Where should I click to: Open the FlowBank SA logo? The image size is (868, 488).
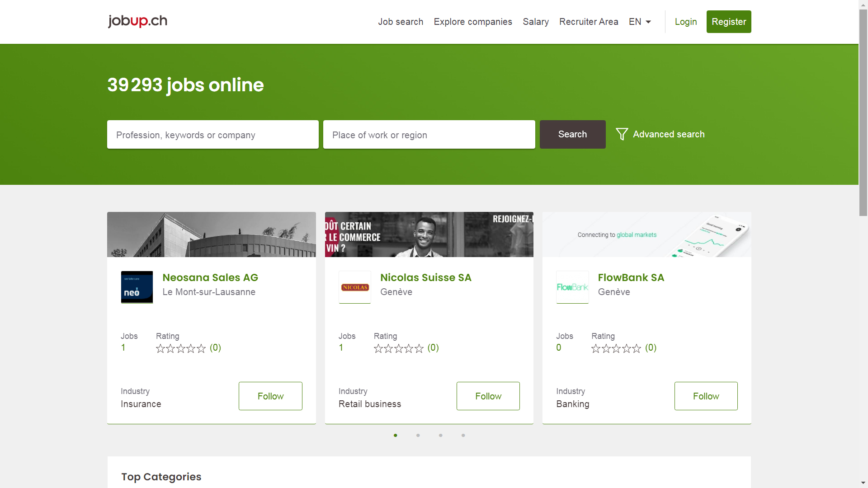click(572, 287)
